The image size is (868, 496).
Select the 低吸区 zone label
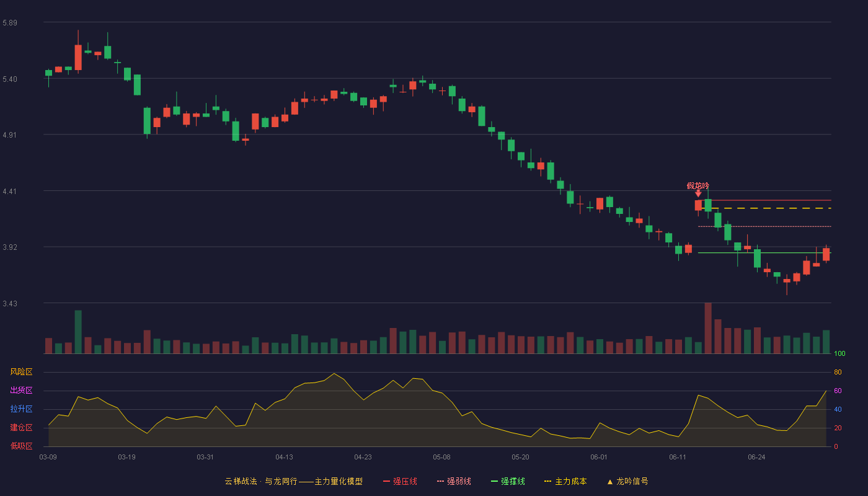[21, 446]
